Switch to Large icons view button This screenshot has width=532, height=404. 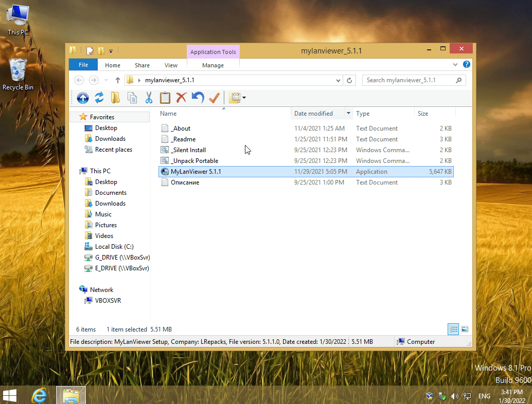[465, 329]
